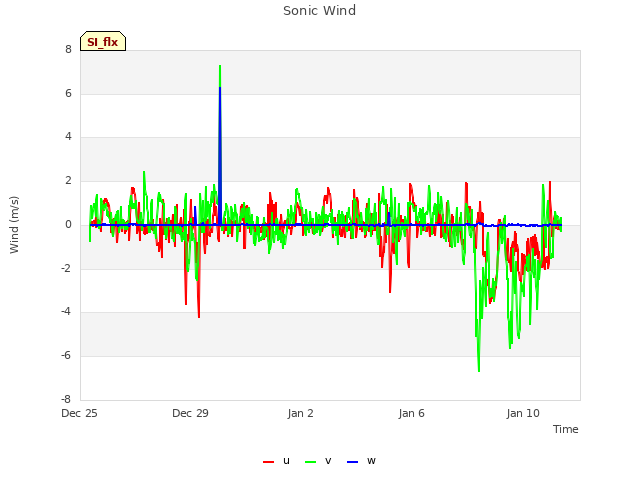
Task: Click the green v legend line marker
Action: [x=311, y=462]
